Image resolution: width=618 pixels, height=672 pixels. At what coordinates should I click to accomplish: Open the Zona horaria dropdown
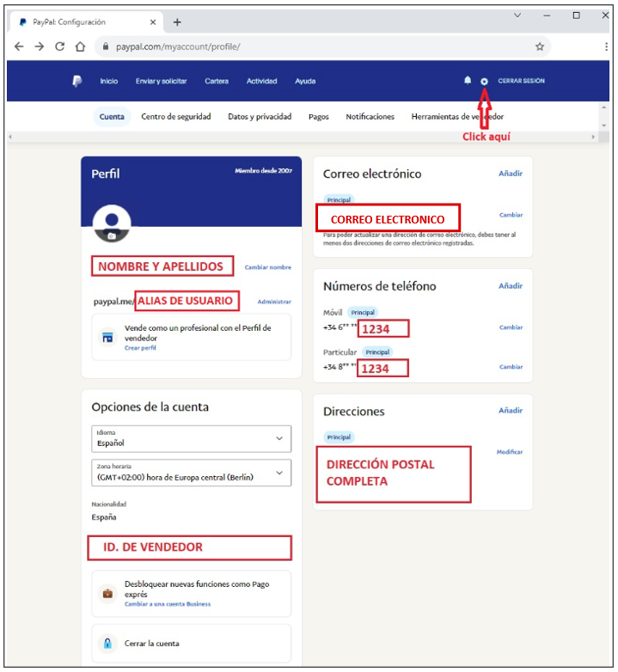tap(191, 473)
